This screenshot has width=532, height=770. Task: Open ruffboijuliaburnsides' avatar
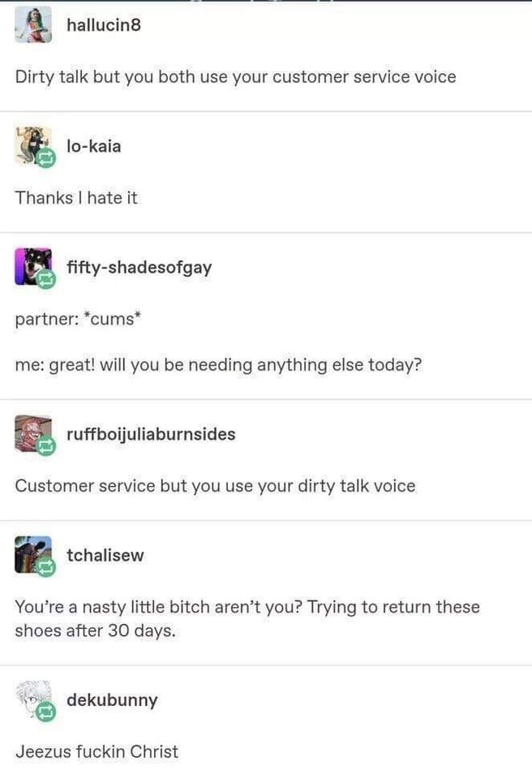click(x=33, y=433)
